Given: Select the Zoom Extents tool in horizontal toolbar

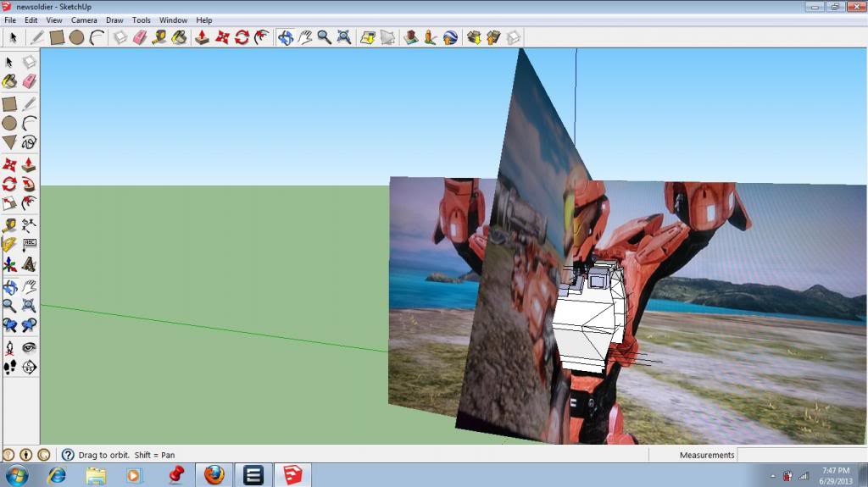Looking at the screenshot, I should pyautogui.click(x=344, y=37).
